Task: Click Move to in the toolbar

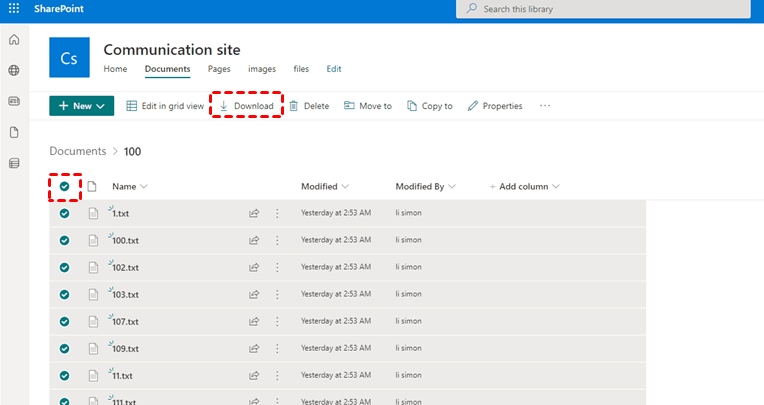Action: coord(368,106)
